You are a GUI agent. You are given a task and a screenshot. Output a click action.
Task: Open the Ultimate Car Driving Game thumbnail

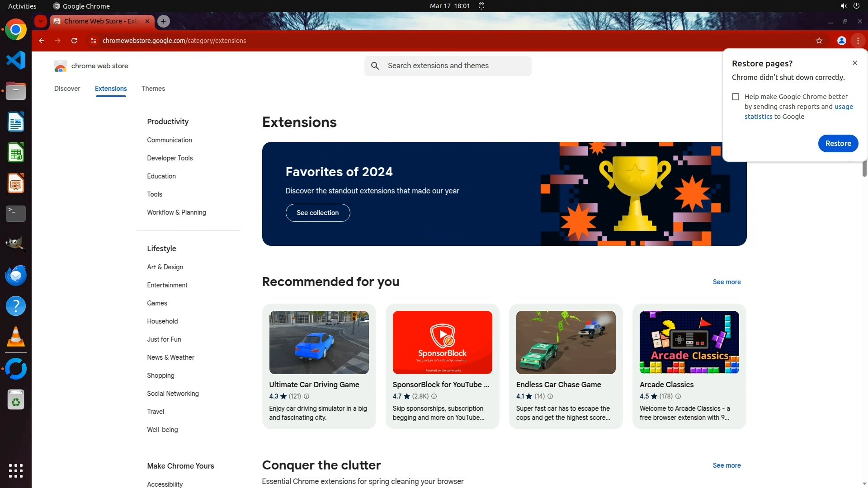319,343
